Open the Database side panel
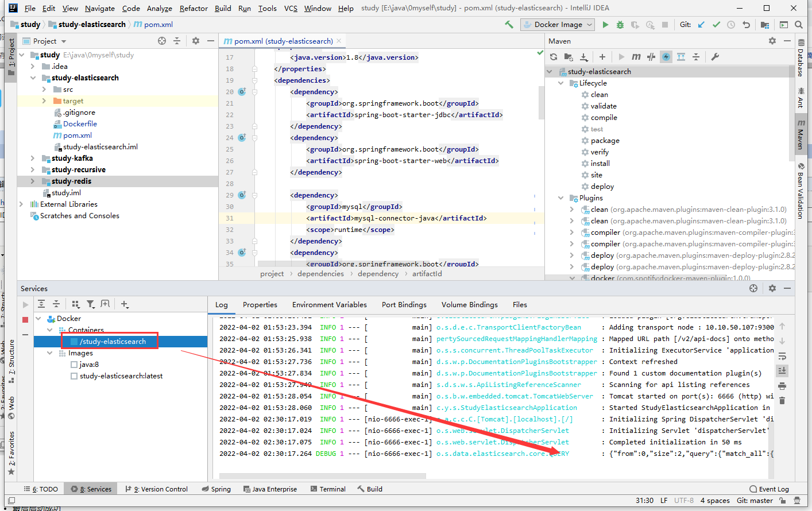Screen dimensions: 812x511 point(801,59)
